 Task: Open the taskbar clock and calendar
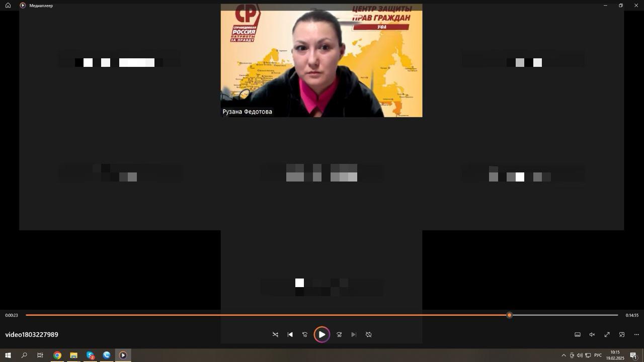[615, 355]
